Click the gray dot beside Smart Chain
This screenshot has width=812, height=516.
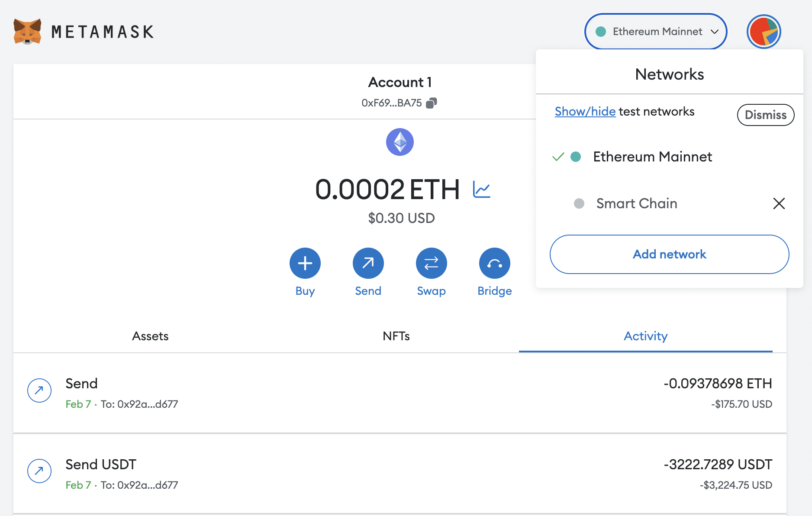tap(579, 203)
